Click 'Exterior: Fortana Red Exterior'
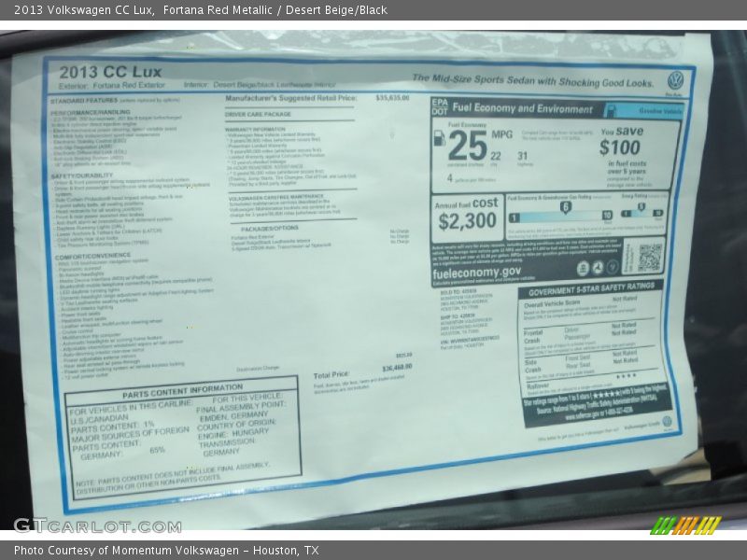Image resolution: width=747 pixels, height=560 pixels. (x=112, y=86)
